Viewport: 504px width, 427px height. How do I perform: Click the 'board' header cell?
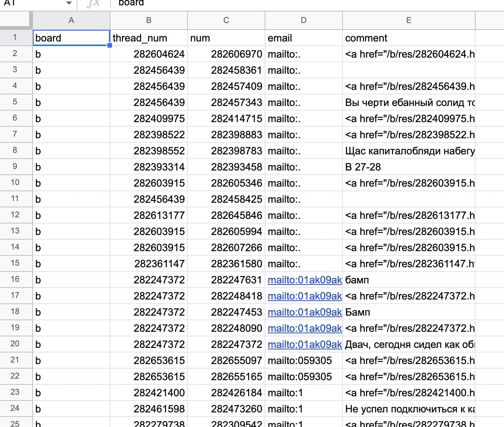point(71,38)
